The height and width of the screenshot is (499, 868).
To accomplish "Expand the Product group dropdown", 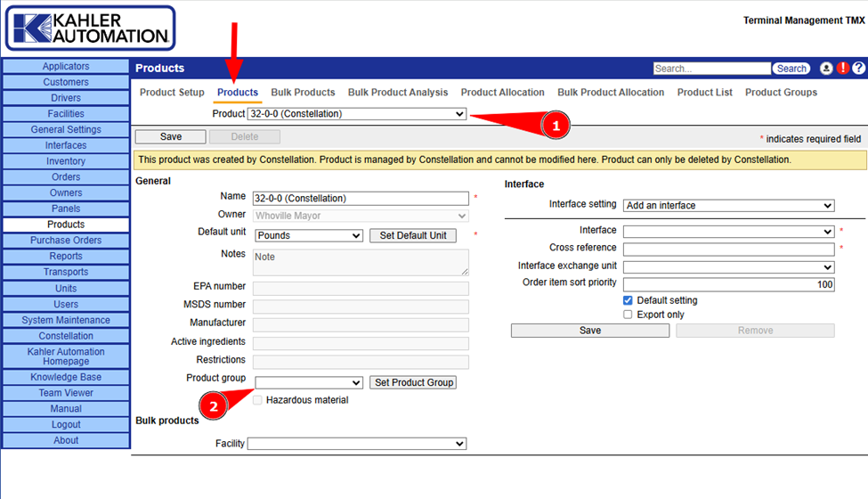I will 309,382.
